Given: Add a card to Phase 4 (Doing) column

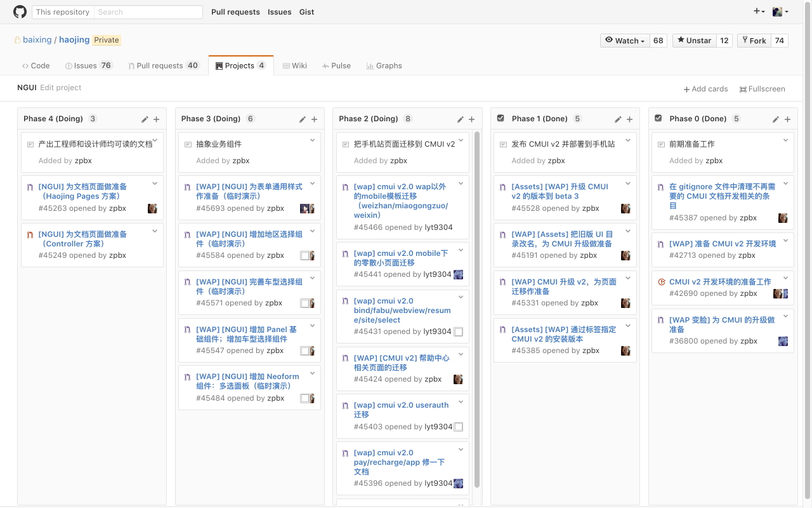Looking at the screenshot, I should [x=157, y=119].
